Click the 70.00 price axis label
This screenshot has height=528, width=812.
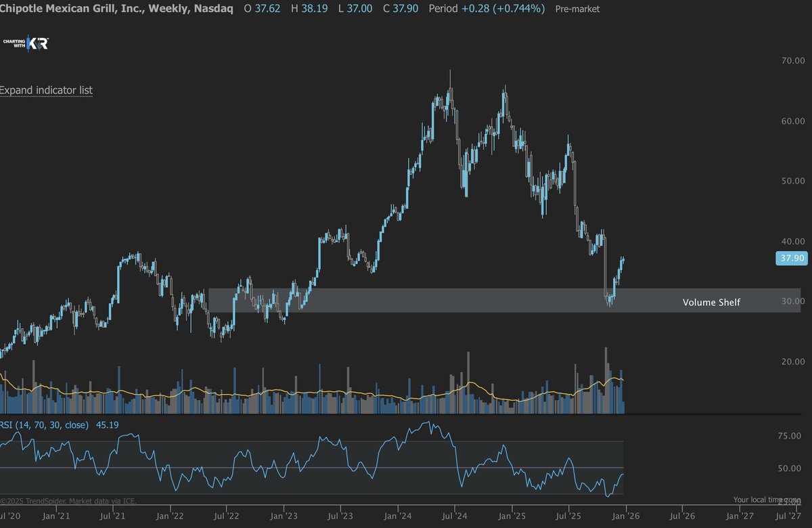(x=792, y=61)
